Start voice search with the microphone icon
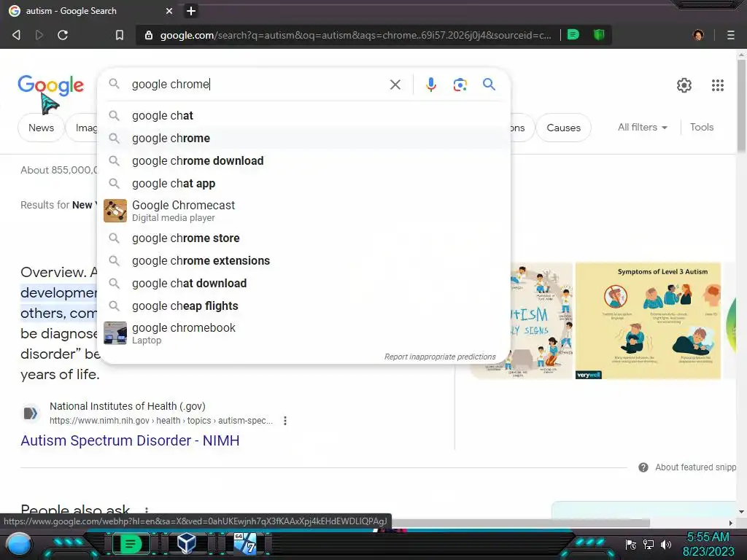747x560 pixels. click(430, 85)
